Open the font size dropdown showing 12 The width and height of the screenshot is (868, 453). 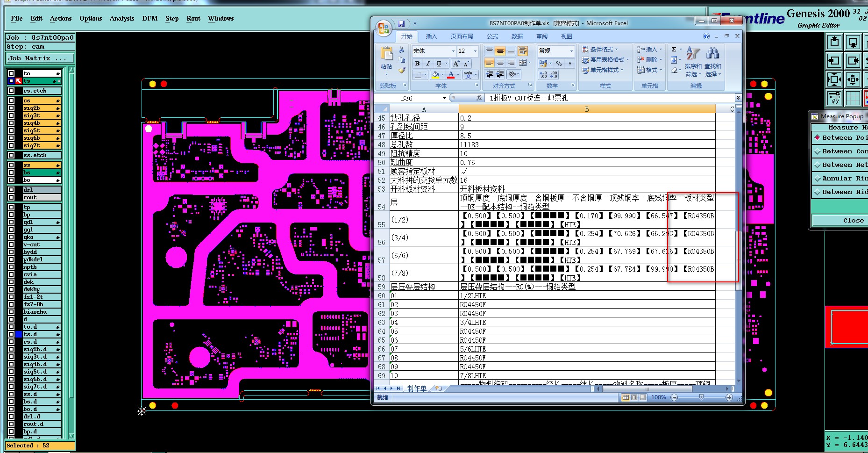[x=476, y=51]
